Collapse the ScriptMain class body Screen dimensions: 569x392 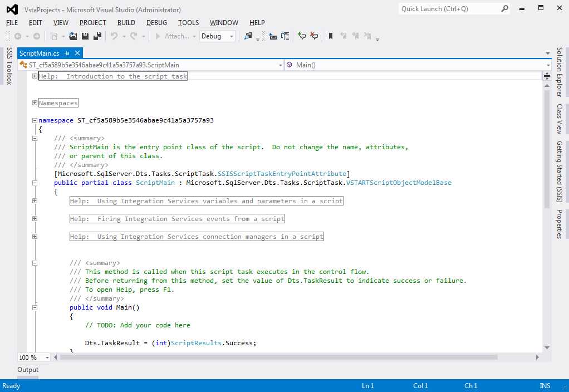tap(35, 183)
